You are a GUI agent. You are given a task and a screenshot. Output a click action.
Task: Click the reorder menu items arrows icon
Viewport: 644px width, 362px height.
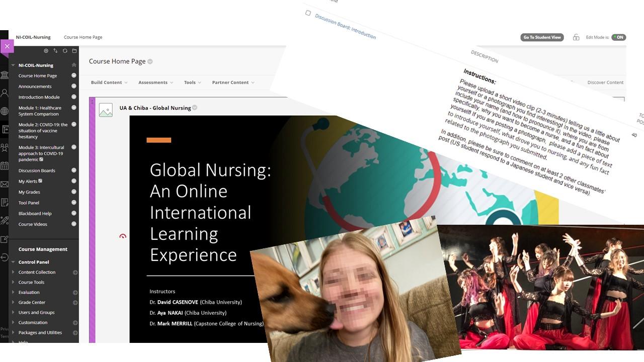[x=55, y=51]
